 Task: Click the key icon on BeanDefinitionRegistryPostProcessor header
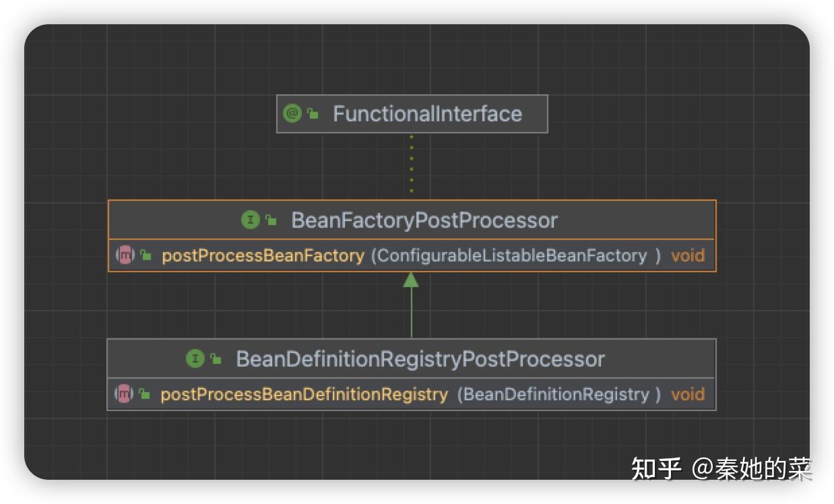click(216, 358)
